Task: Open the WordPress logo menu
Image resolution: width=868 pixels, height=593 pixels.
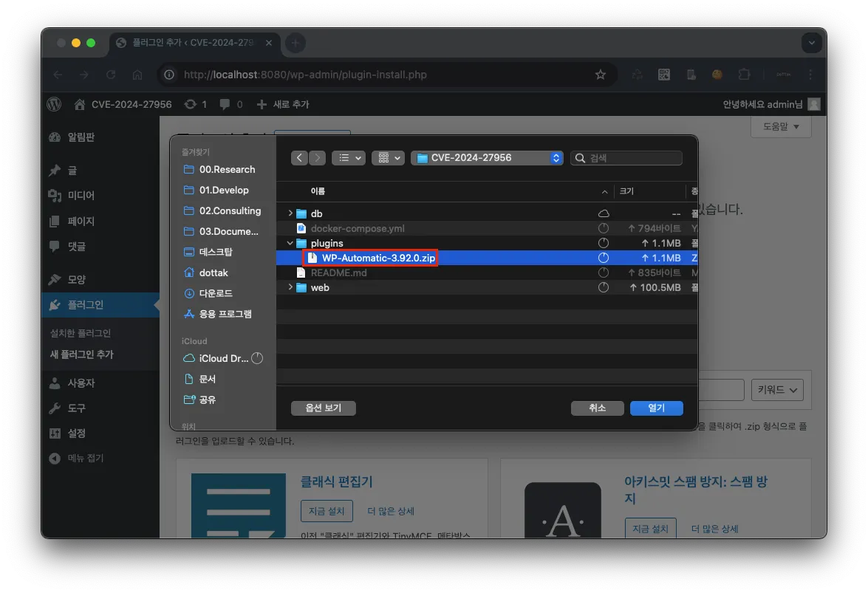Action: tap(54, 104)
